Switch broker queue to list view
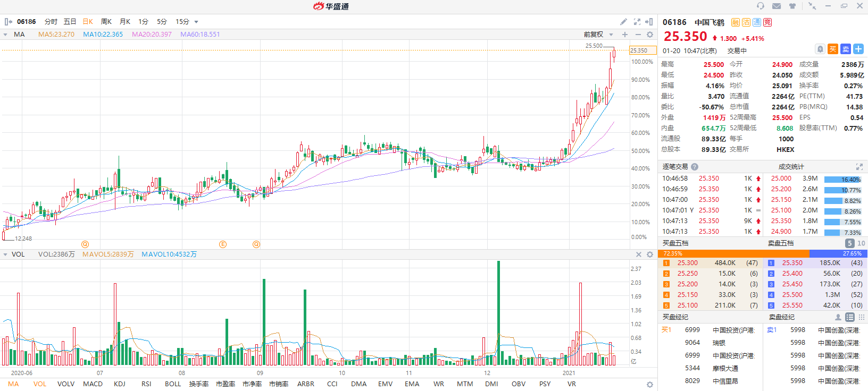 [850, 317]
